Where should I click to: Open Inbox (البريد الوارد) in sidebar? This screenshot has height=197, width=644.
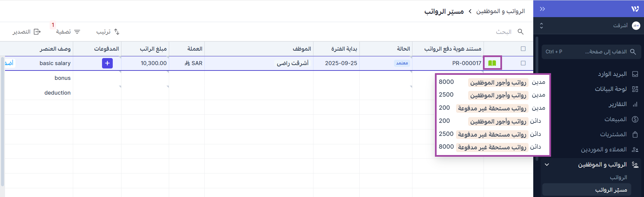[612, 74]
